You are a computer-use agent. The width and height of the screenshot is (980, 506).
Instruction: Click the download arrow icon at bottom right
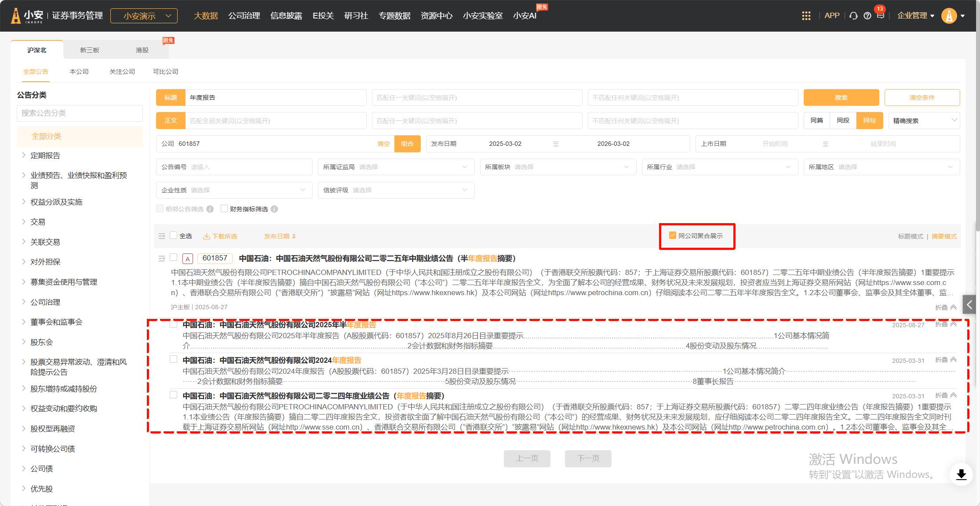[x=961, y=474]
